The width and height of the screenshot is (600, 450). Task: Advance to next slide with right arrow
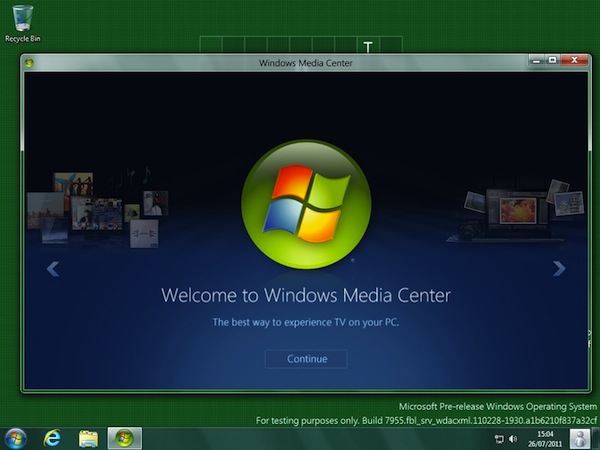click(x=559, y=268)
